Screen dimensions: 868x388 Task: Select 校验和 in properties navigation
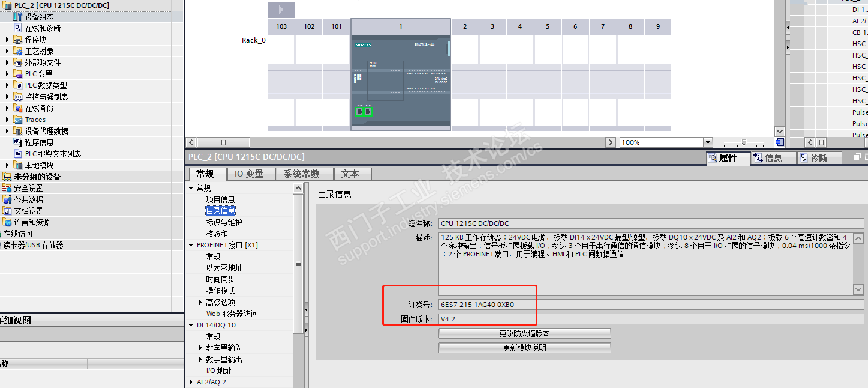[217, 234]
